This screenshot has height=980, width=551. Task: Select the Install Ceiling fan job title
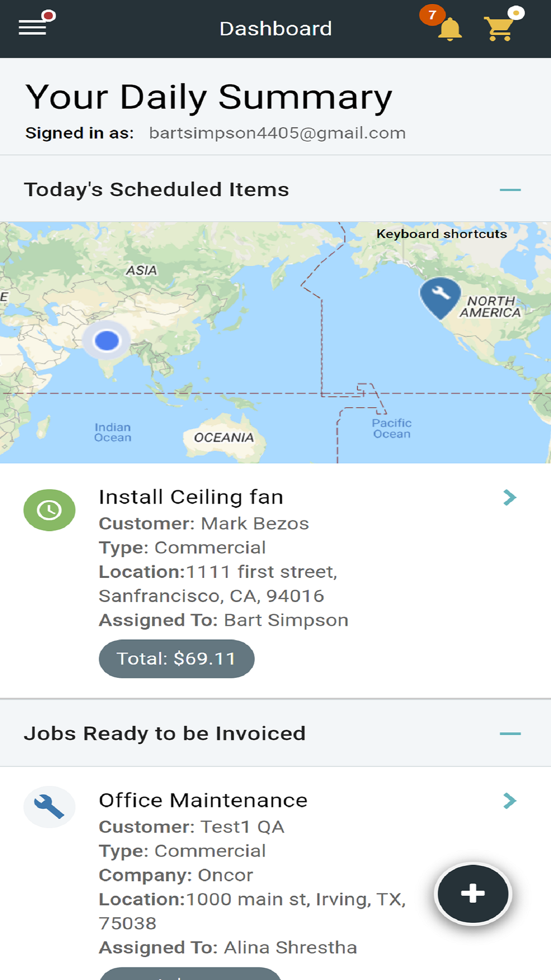(x=191, y=497)
